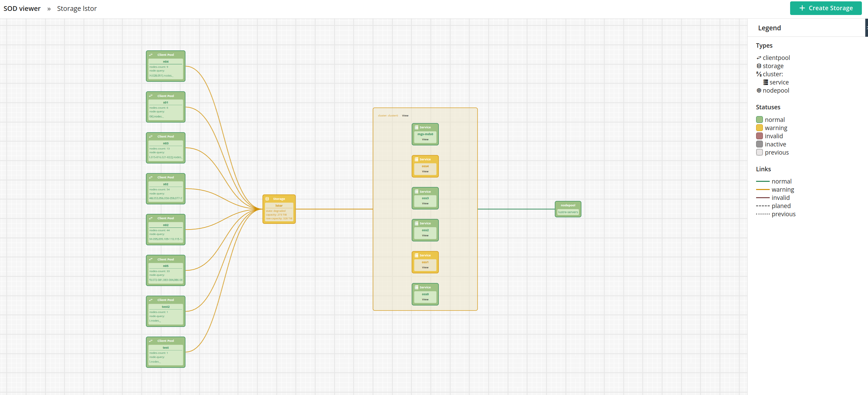Click the inactive status gray swatch
868x395 pixels.
point(759,144)
